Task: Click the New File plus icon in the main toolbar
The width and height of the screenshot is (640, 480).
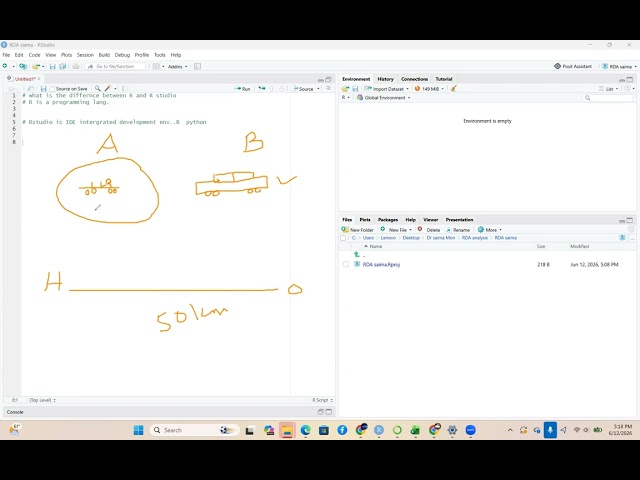Action: 5,66
